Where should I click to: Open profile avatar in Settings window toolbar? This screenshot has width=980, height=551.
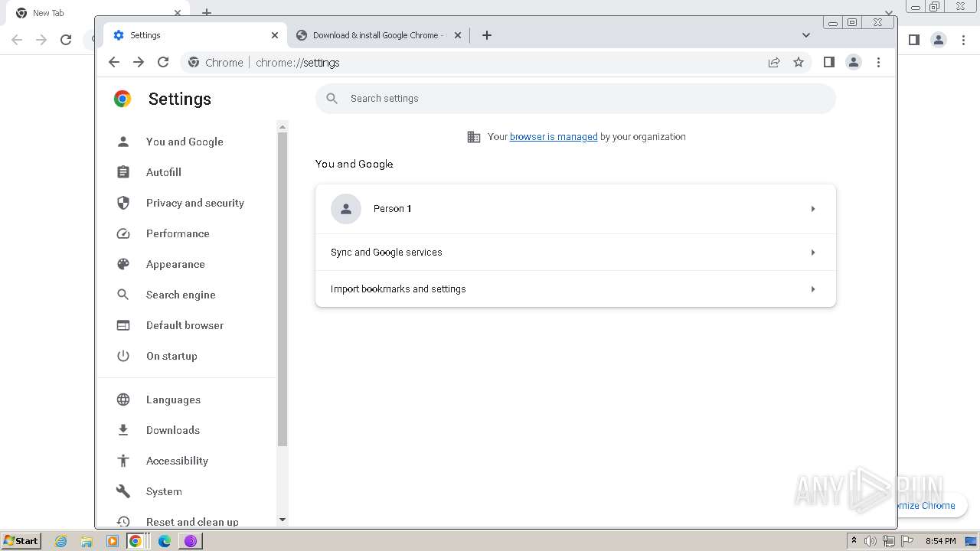click(854, 62)
